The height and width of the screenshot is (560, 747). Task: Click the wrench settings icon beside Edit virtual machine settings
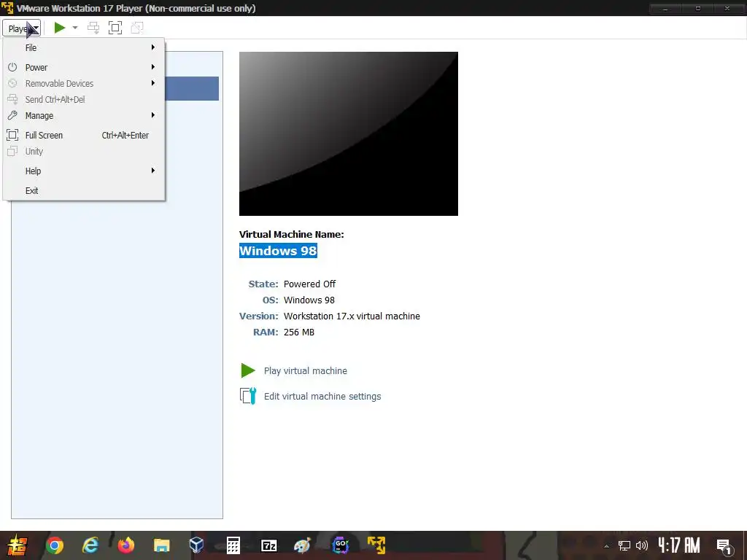248,396
